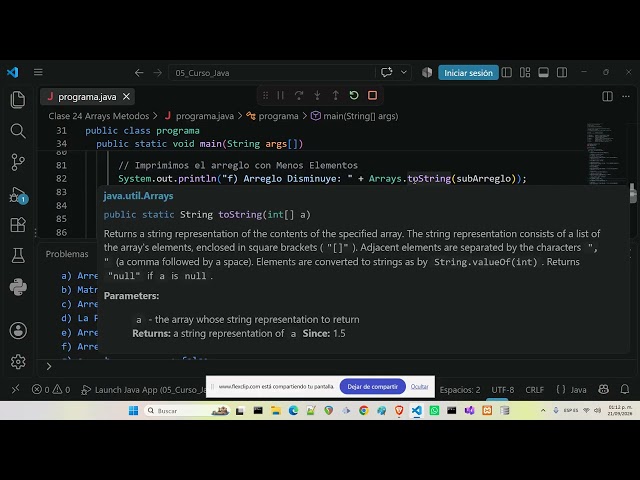Viewport: 640px width, 480px height.
Task: Open the Manage gear settings
Action: (18, 362)
